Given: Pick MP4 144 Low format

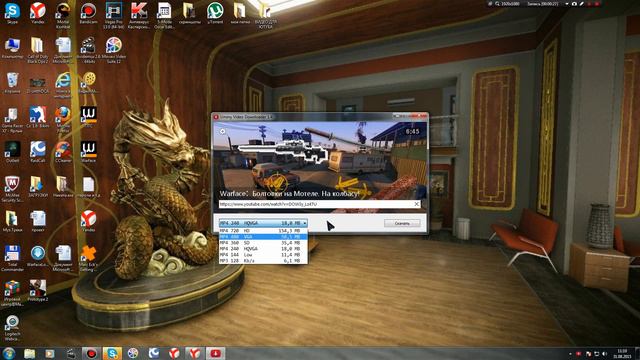Looking at the screenshot, I should click(x=263, y=254).
